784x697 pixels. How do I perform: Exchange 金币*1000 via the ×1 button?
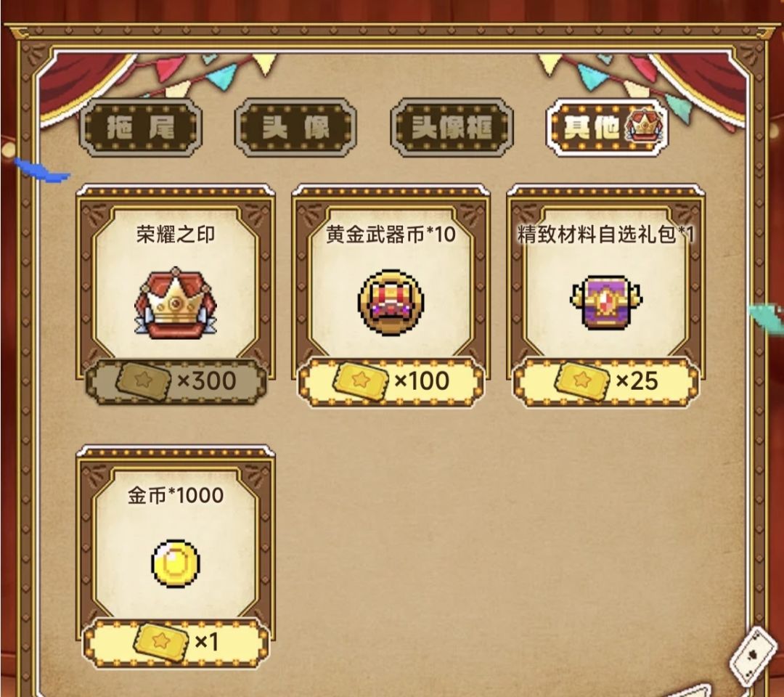point(176,643)
